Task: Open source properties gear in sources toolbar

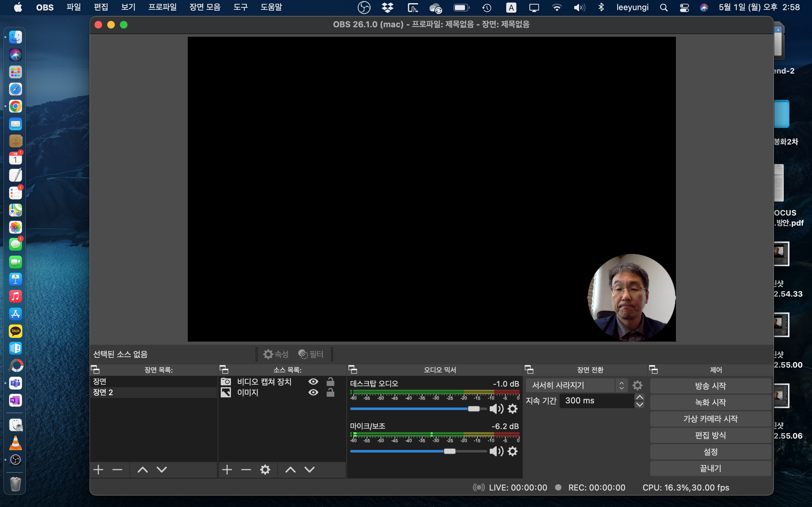Action: click(265, 470)
